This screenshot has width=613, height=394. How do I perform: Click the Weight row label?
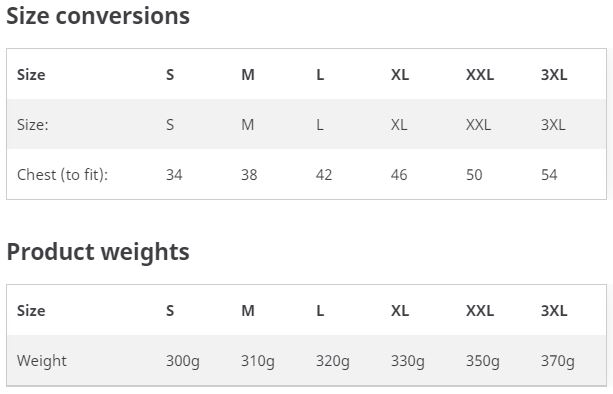(42, 361)
